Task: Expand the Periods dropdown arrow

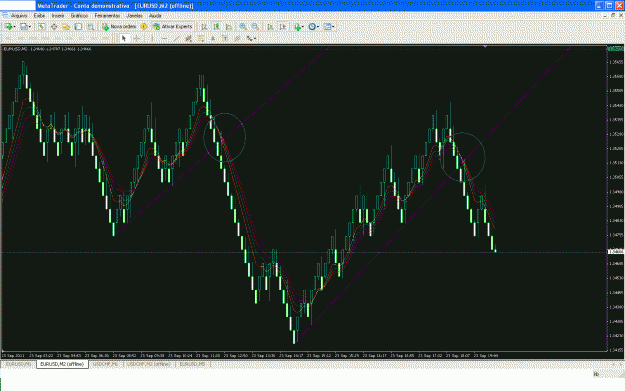Action: point(318,27)
